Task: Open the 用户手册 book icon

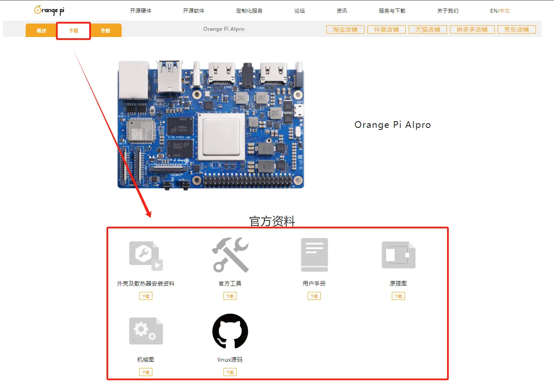Action: (314, 255)
